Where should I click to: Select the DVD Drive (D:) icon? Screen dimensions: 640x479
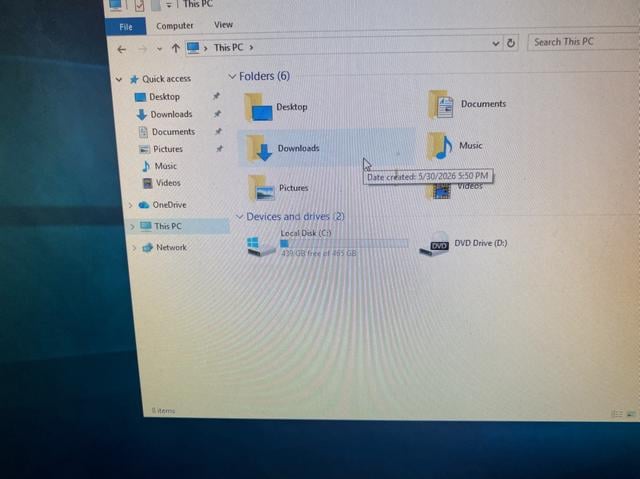(434, 244)
